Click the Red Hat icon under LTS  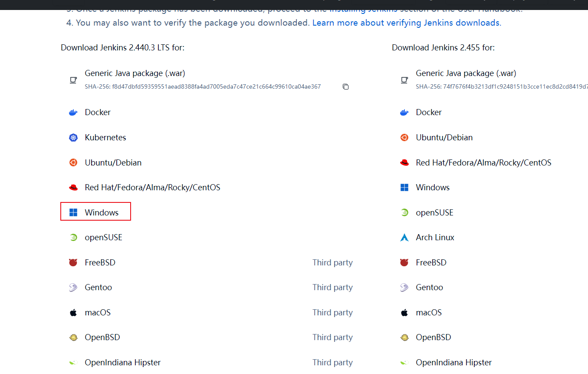pyautogui.click(x=73, y=188)
